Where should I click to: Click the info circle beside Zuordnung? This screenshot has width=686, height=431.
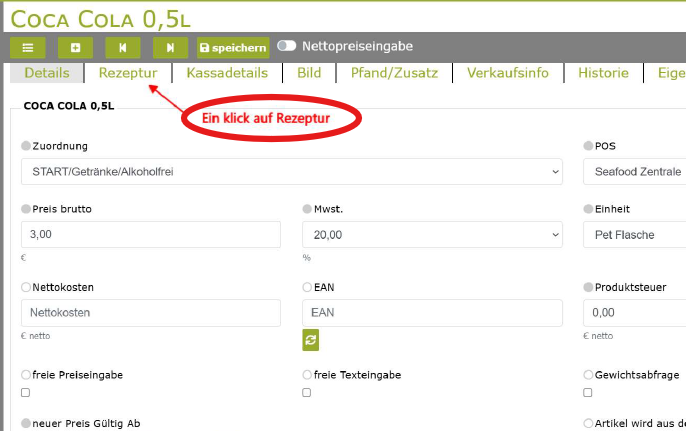click(26, 146)
